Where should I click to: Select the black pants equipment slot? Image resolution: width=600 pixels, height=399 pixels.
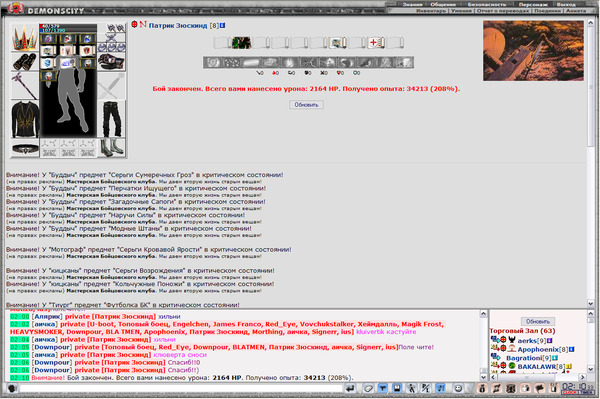pos(111,119)
